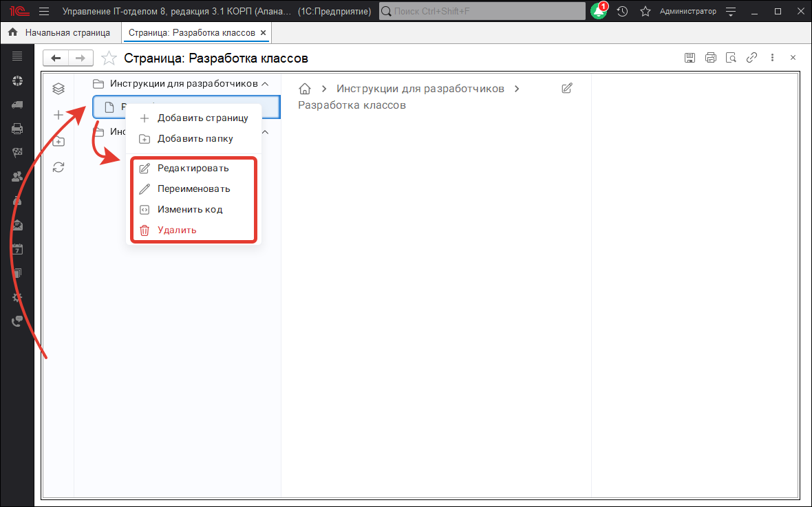Image resolution: width=812 pixels, height=507 pixels.
Task: Copy link using the chain icon
Action: click(752, 58)
